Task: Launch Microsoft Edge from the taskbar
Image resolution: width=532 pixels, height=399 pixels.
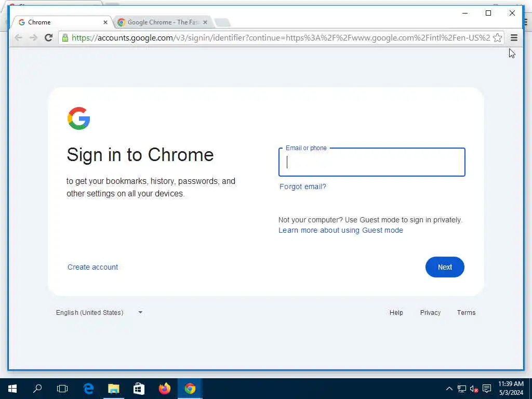Action: tap(88, 389)
